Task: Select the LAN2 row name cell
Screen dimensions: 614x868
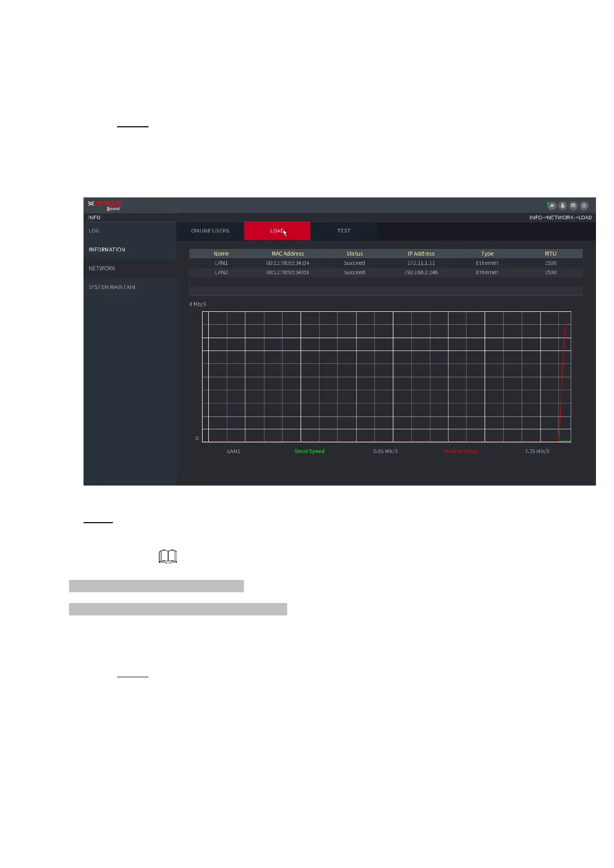Action: (221, 272)
